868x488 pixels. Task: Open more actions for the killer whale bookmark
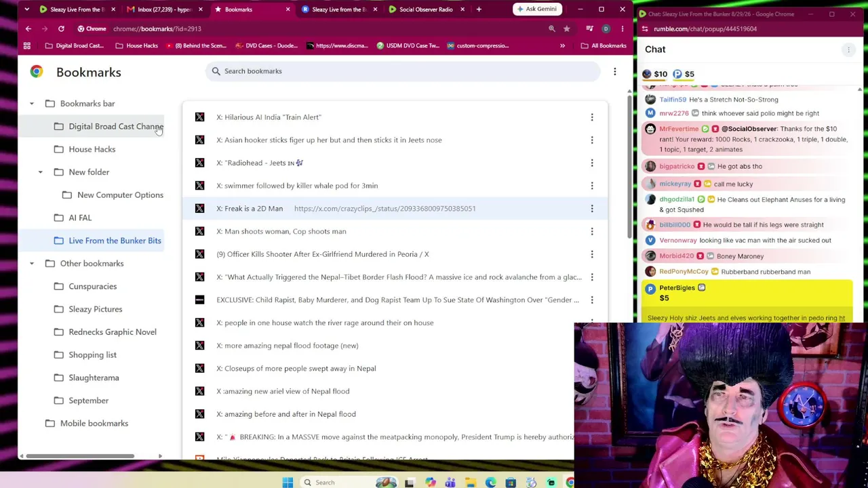click(x=591, y=186)
